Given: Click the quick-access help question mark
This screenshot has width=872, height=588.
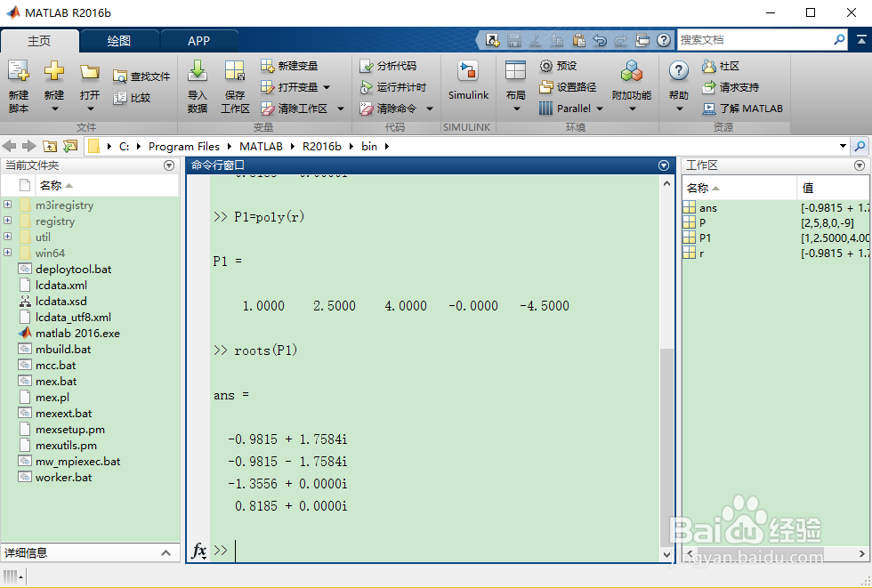Looking at the screenshot, I should 663,40.
